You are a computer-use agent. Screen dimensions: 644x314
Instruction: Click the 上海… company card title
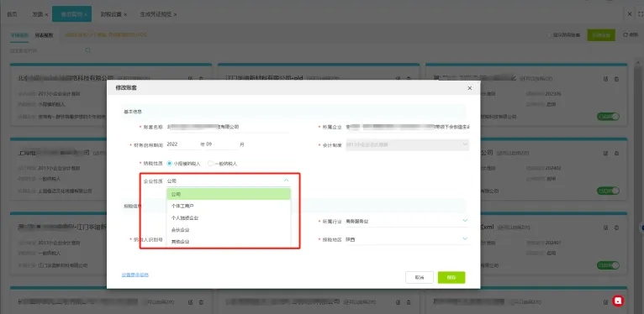pyautogui.click(x=54, y=153)
